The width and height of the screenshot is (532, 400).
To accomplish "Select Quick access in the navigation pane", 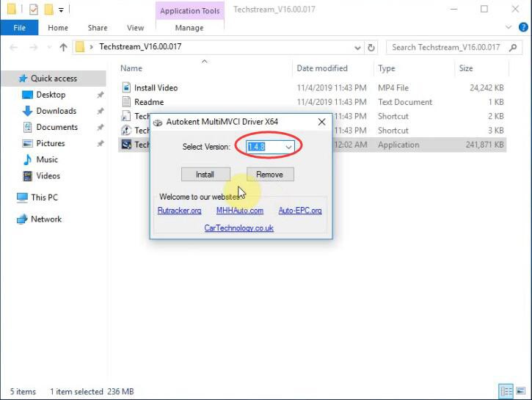I will (54, 79).
